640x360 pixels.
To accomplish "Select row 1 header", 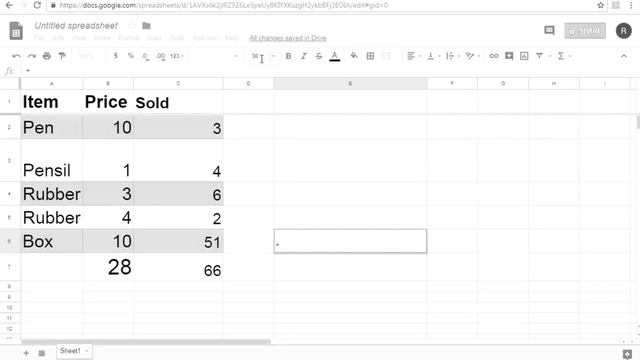I will coord(9,101).
